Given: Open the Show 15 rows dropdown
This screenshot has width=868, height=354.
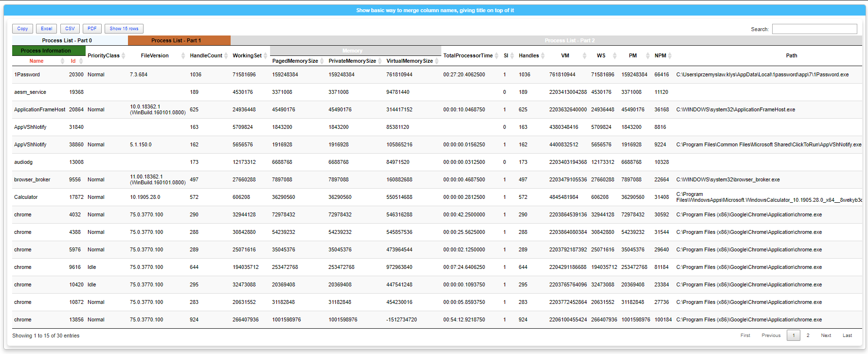Looking at the screenshot, I should [x=124, y=29].
